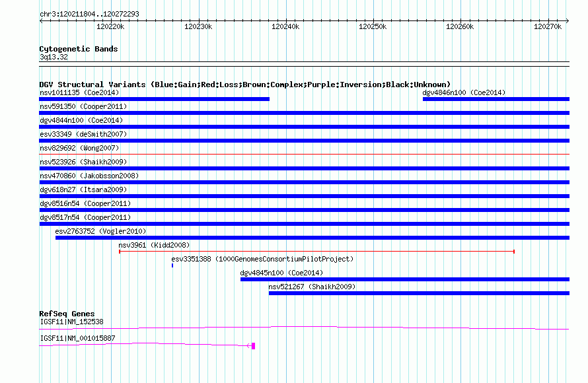
Task: Click the 120270k ruler tick label
Action: point(548,26)
